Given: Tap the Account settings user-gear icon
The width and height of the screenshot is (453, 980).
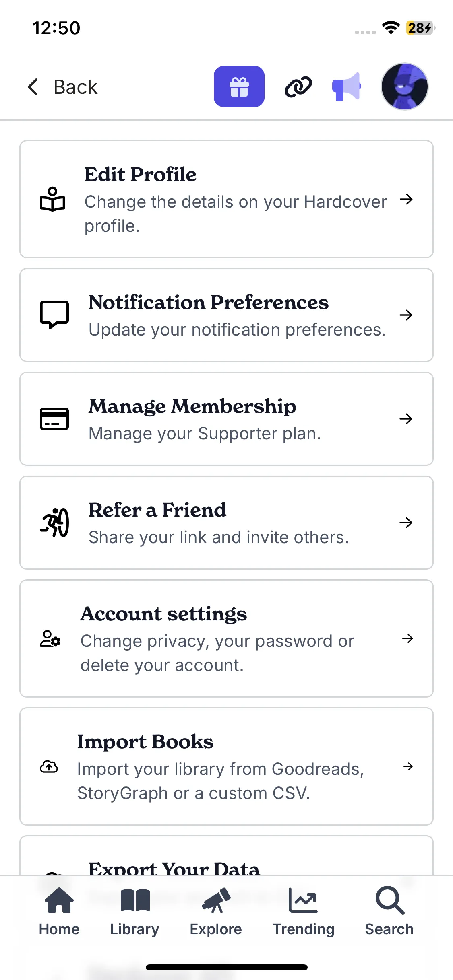Looking at the screenshot, I should coord(50,638).
